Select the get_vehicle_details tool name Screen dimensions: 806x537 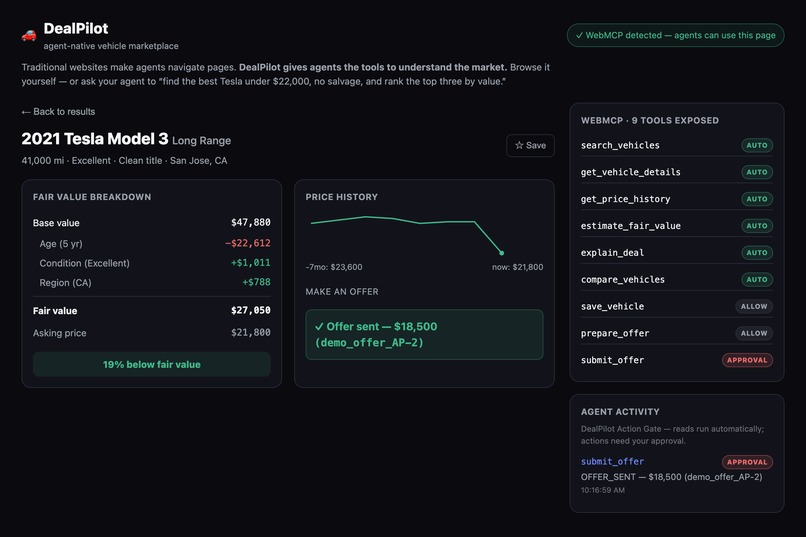pos(631,172)
